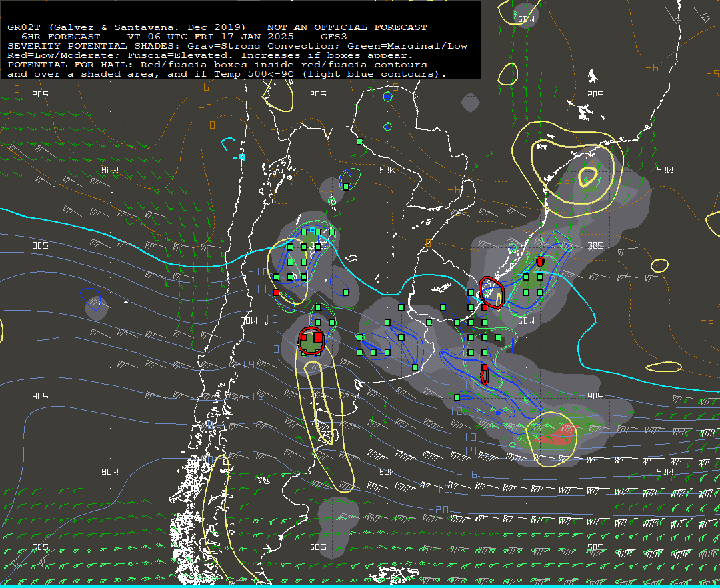Screen dimensions: 720x588
Task: Click the narrow red contour below the offshore red box
Action: coord(485,375)
